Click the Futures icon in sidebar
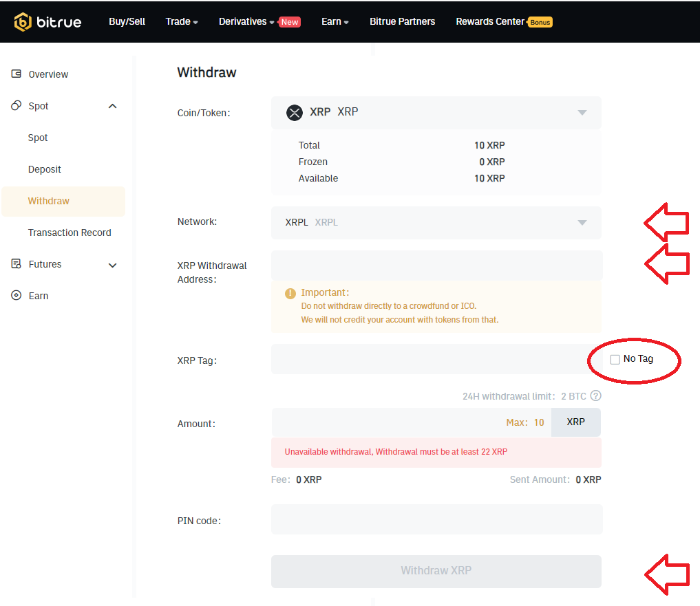Image resolution: width=700 pixels, height=606 pixels. coord(17,264)
